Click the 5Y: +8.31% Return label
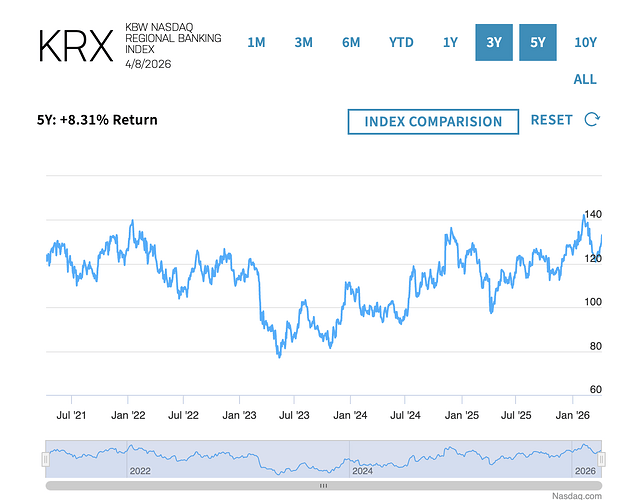 click(x=97, y=120)
